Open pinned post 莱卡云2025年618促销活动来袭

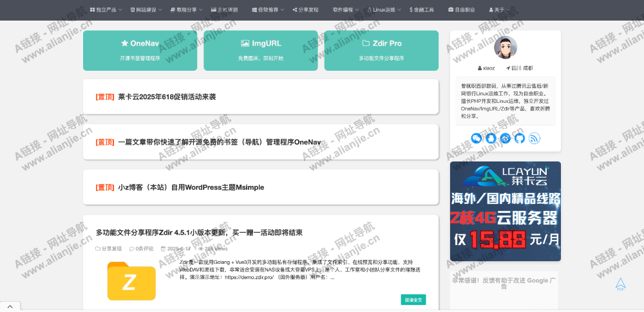coord(167,97)
